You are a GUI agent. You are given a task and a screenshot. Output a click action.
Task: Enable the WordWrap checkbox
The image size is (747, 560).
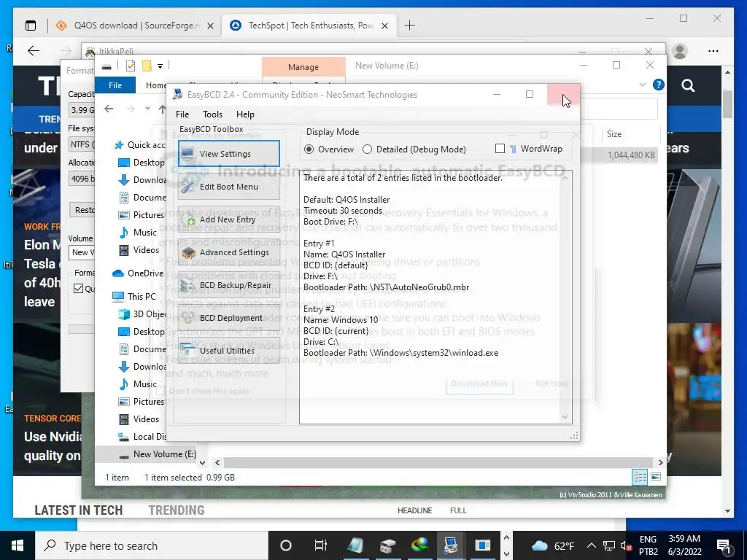(528, 149)
